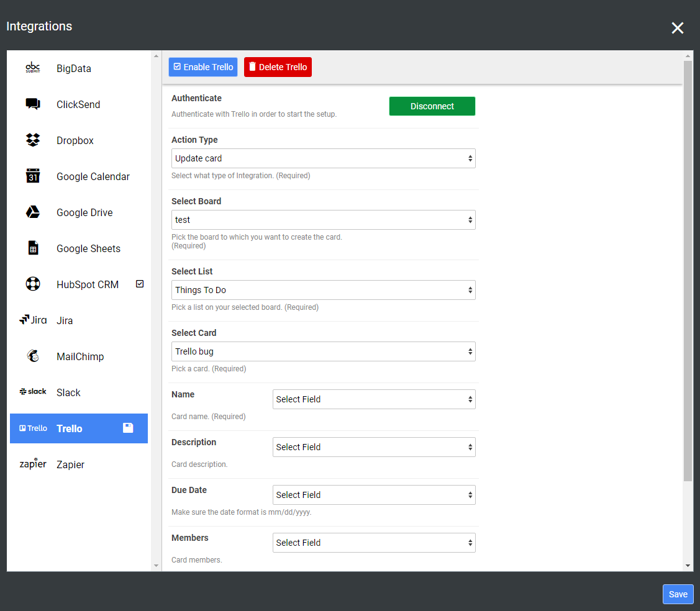
Task: Click the integrations list scroll up arrow
Action: [x=156, y=56]
